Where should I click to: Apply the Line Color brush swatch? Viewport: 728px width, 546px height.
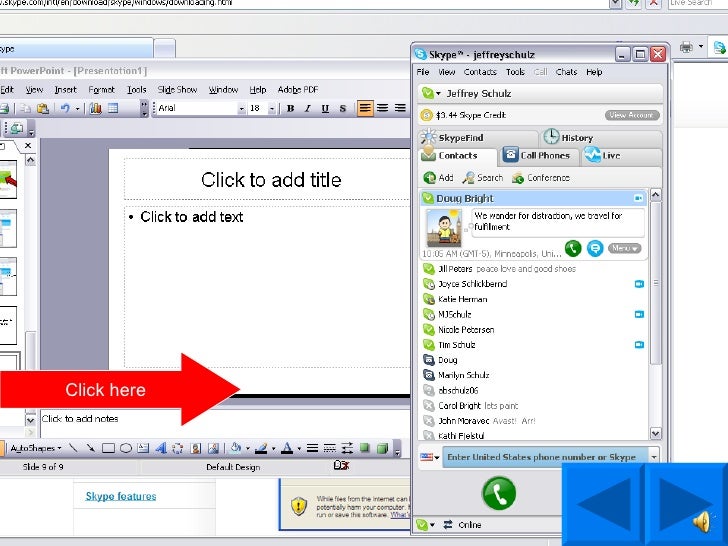(x=261, y=448)
